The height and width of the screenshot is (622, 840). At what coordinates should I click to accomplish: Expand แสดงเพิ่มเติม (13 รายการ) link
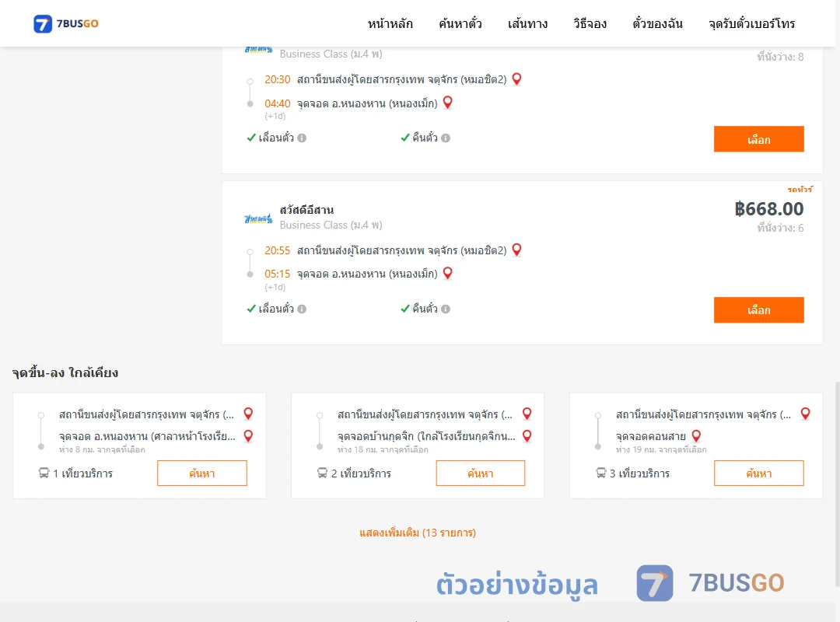tap(418, 533)
